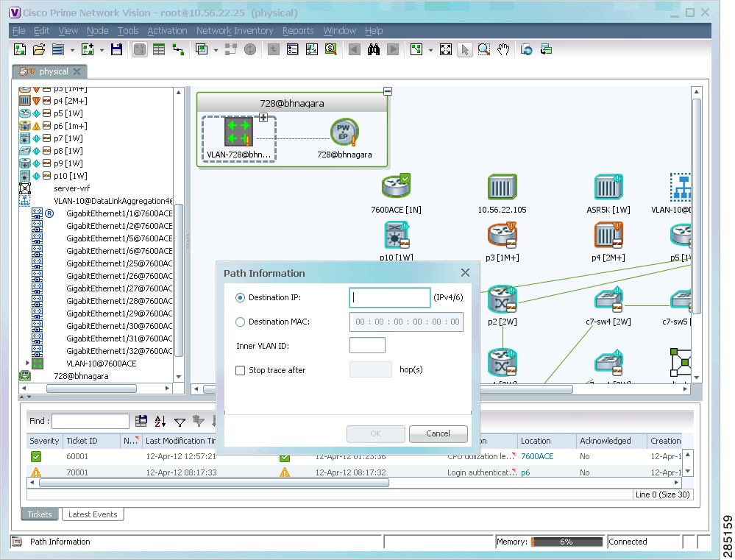Image resolution: width=735 pixels, height=560 pixels.
Task: Activate the hand pan tool
Action: [x=503, y=49]
